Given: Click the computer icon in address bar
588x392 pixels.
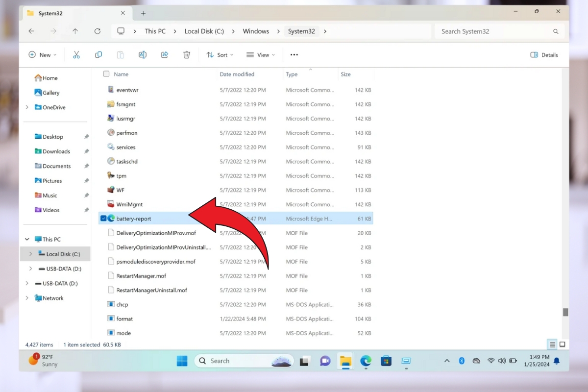Looking at the screenshot, I should [x=121, y=31].
